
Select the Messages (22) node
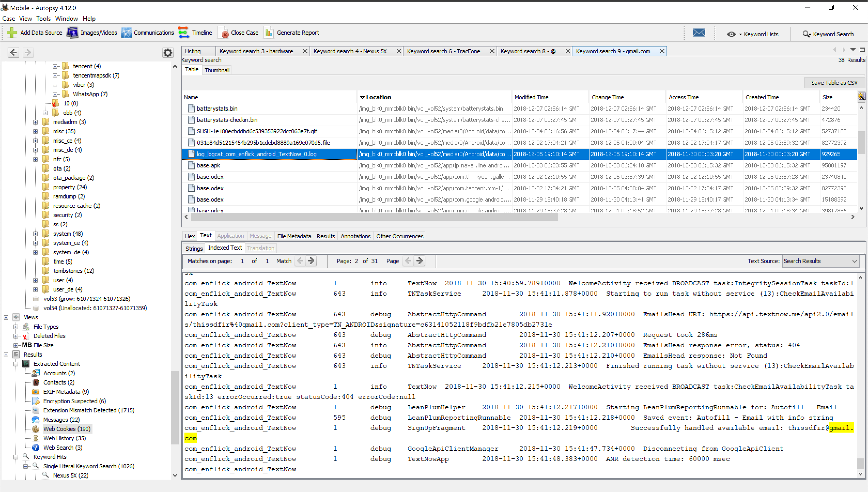tap(61, 420)
